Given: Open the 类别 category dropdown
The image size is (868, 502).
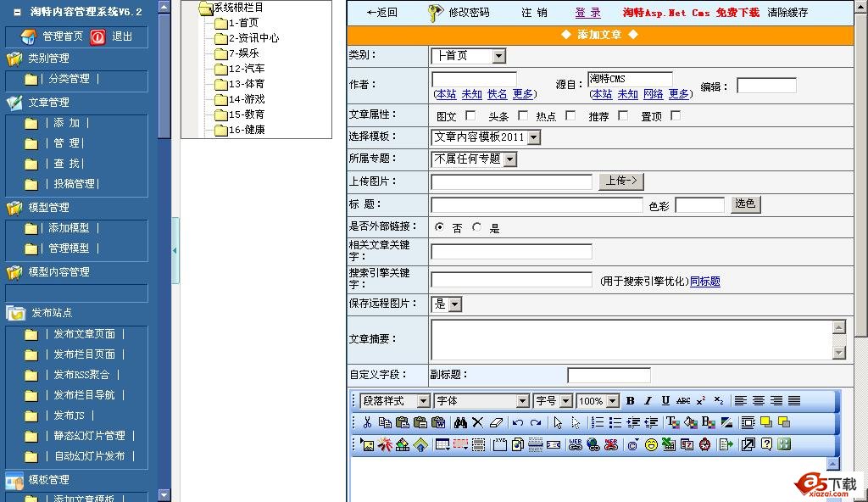Looking at the screenshot, I should click(x=498, y=56).
